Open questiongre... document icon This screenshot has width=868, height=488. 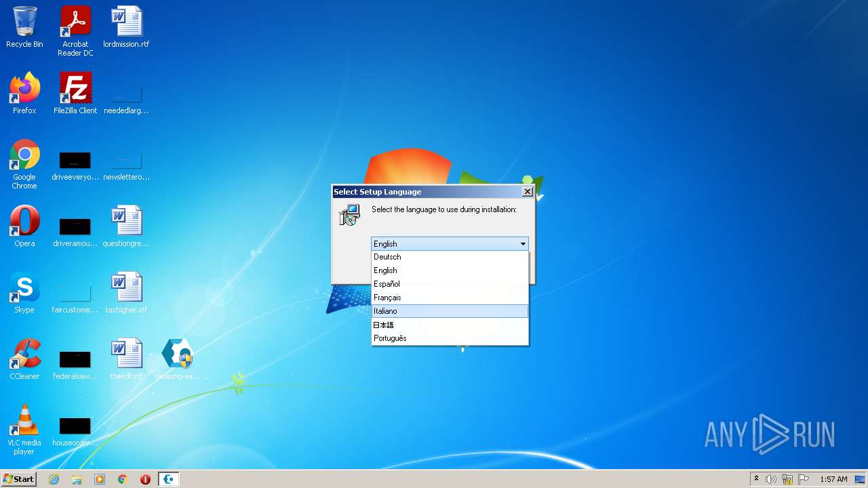click(x=126, y=226)
